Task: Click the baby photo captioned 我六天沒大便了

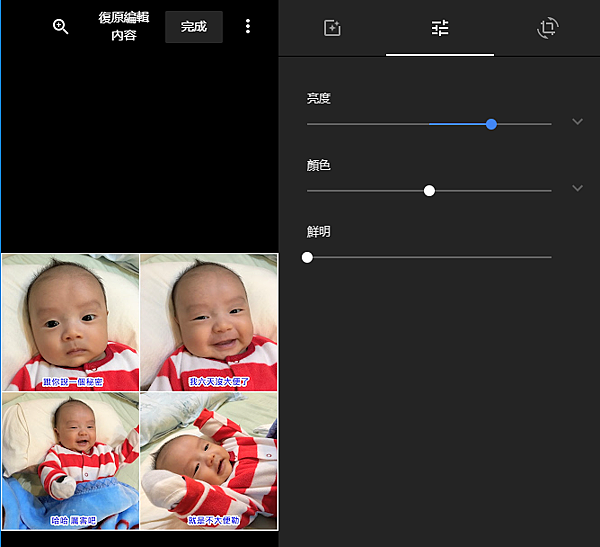Action: point(209,322)
